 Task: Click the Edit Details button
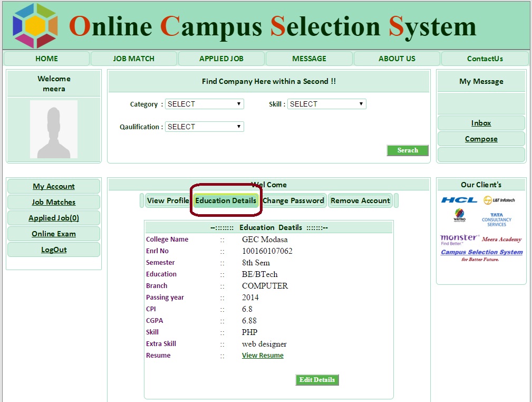[x=317, y=380]
